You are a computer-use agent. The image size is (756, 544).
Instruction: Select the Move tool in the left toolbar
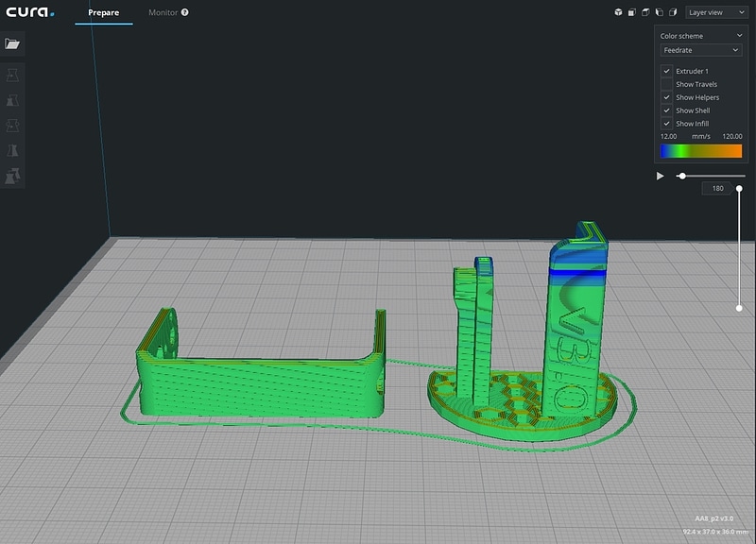tap(12, 76)
